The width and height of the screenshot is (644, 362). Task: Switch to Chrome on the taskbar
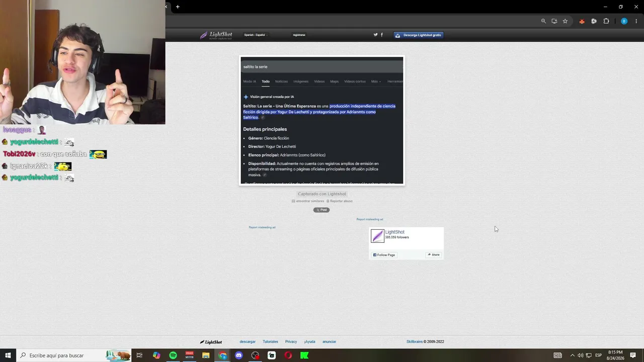click(222, 355)
